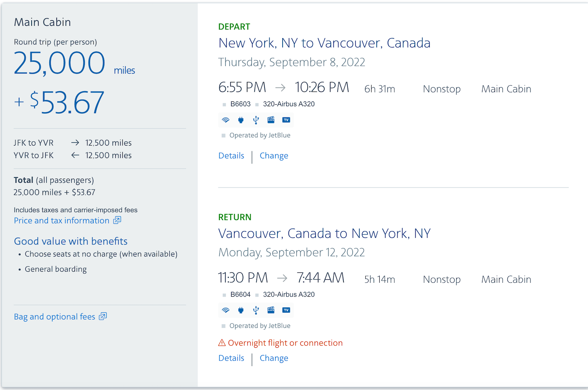588x390 pixels.
Task: Select the power outlet icon for flight B6603
Action: (240, 120)
